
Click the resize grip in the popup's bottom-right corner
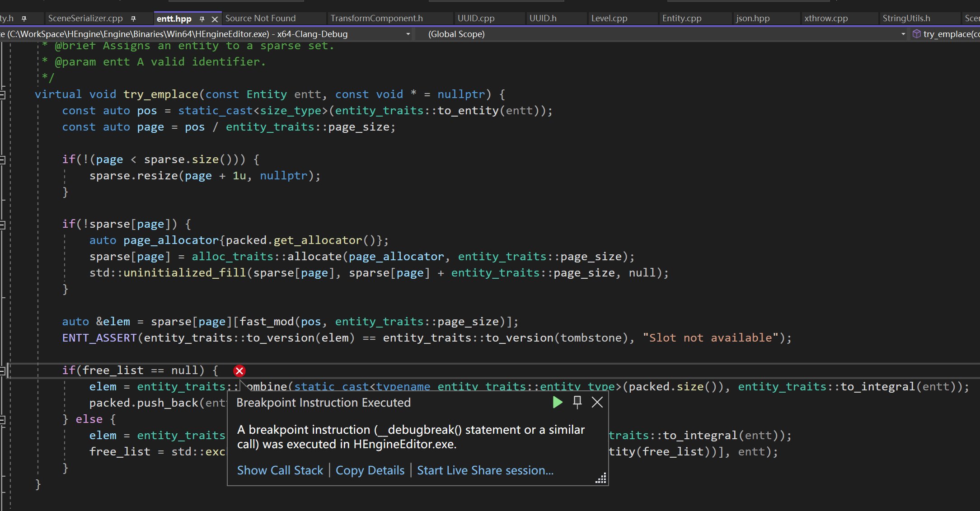point(600,478)
